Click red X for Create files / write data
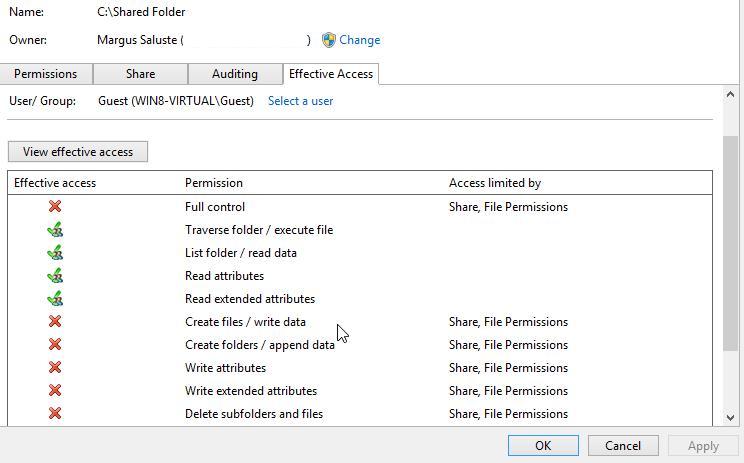This screenshot has height=463, width=744. (x=55, y=322)
